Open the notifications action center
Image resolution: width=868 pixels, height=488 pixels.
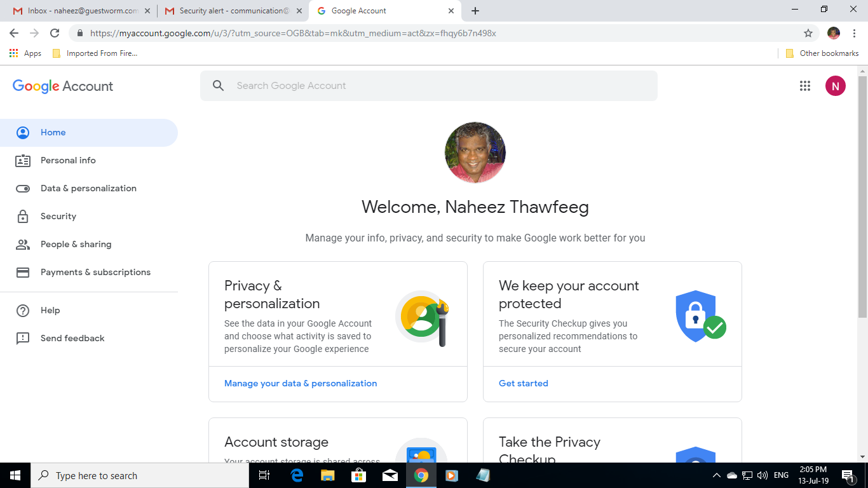point(847,475)
